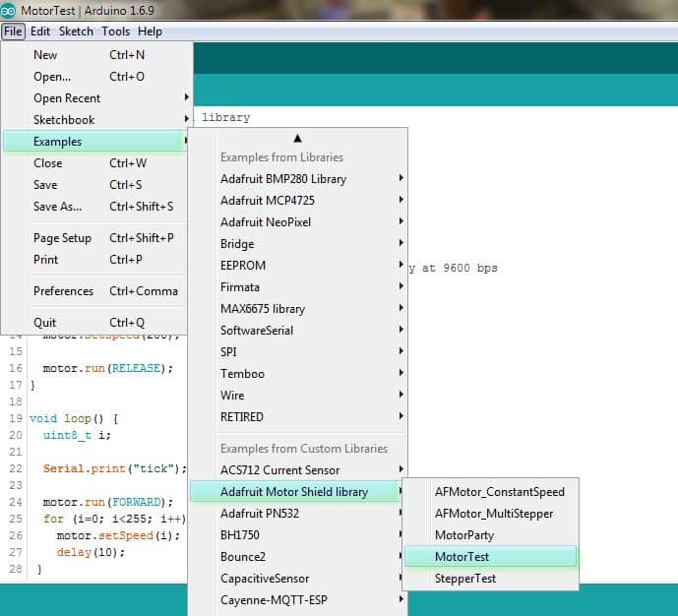Expand Adafruit NeoPixel examples
The image size is (678, 616).
point(298,222)
